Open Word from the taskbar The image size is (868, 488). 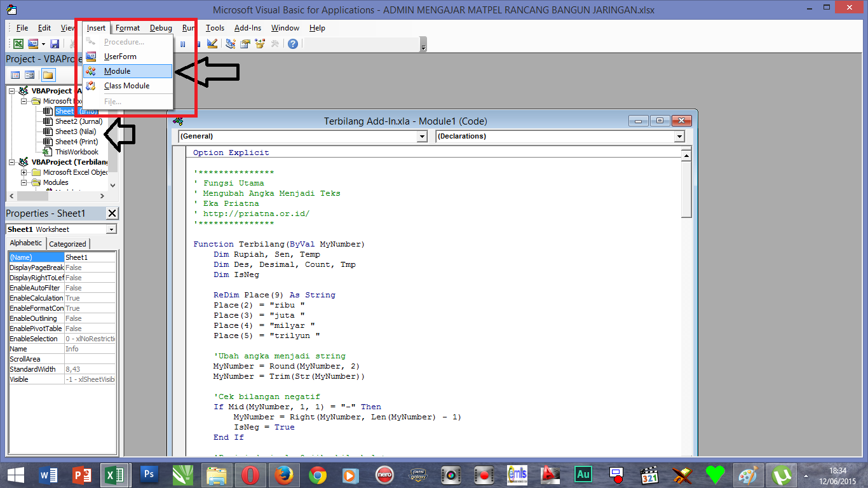coord(48,475)
